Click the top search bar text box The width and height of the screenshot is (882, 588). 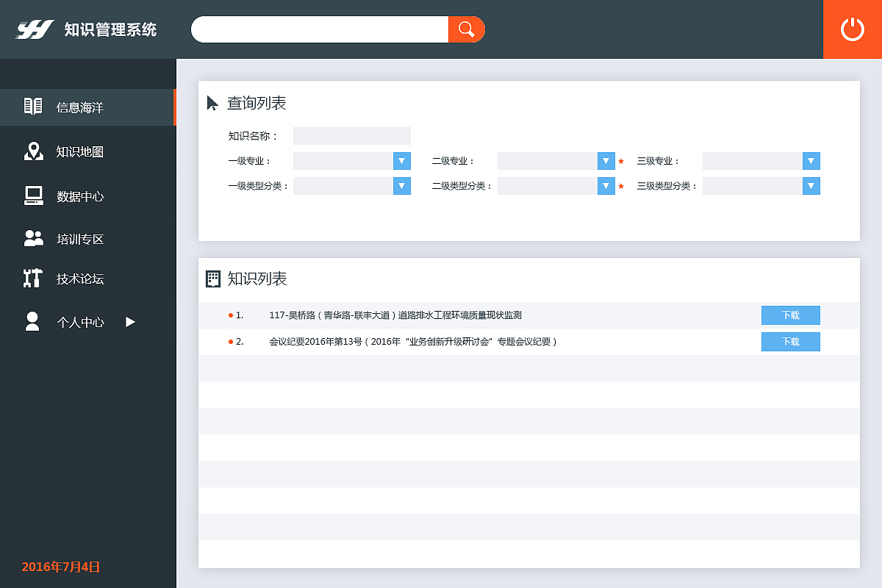tap(320, 29)
